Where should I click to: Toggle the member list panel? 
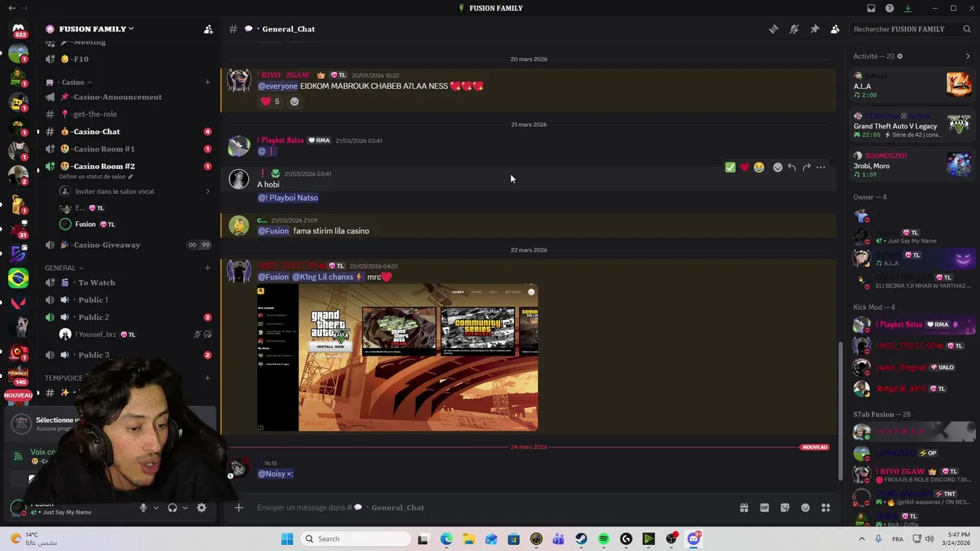[835, 29]
